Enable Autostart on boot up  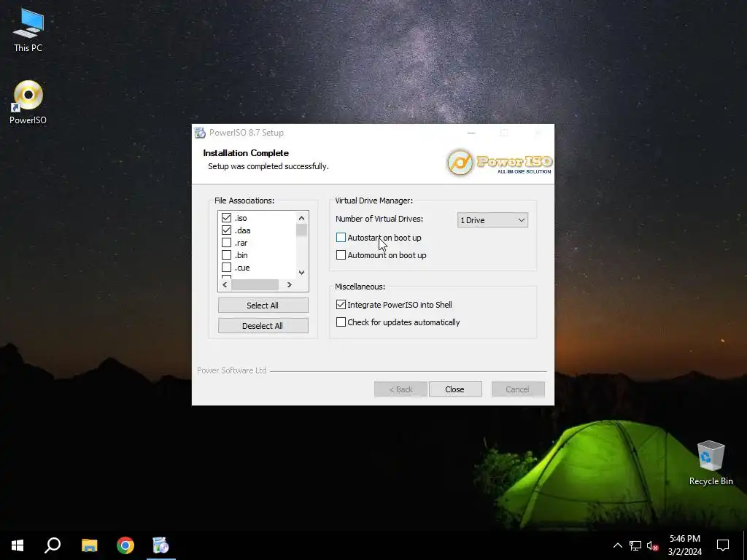(341, 237)
